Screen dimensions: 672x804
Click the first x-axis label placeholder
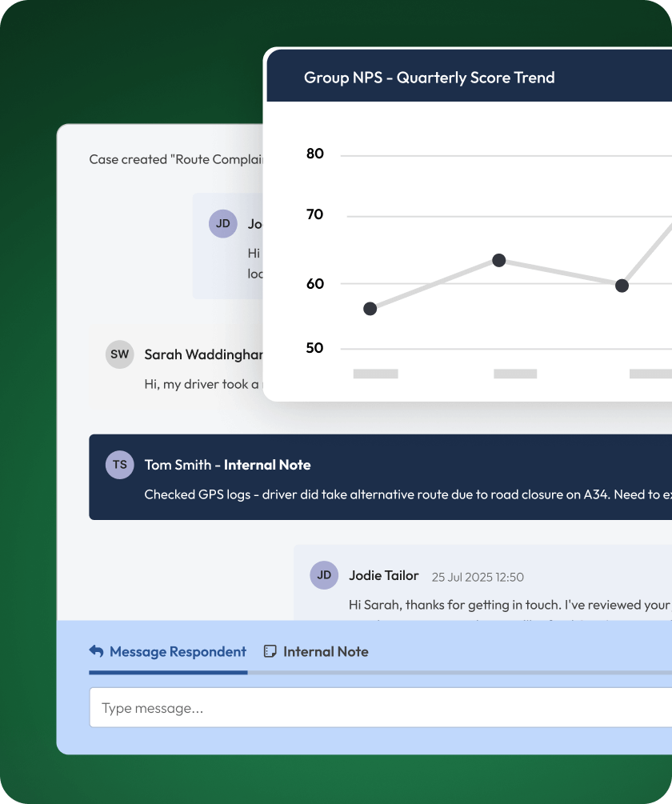(x=375, y=374)
